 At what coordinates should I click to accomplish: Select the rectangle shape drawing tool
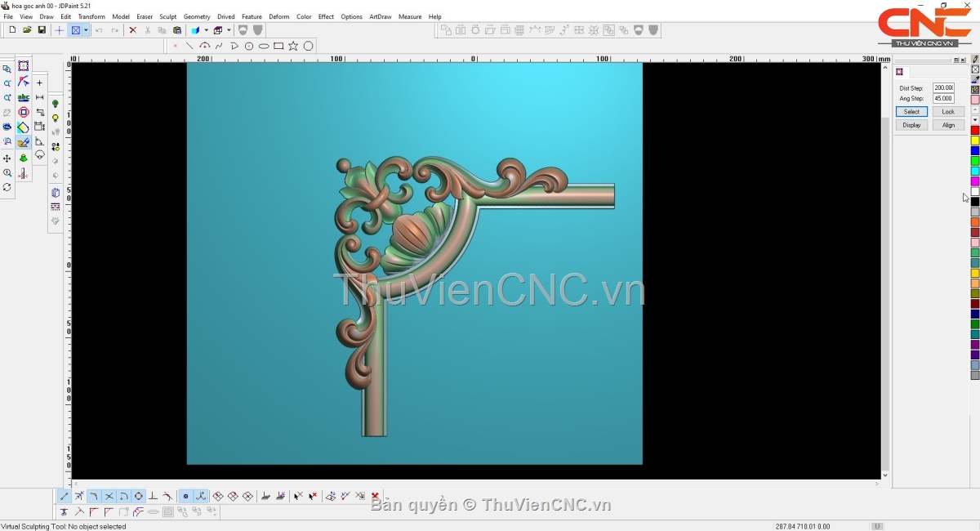coord(278,46)
